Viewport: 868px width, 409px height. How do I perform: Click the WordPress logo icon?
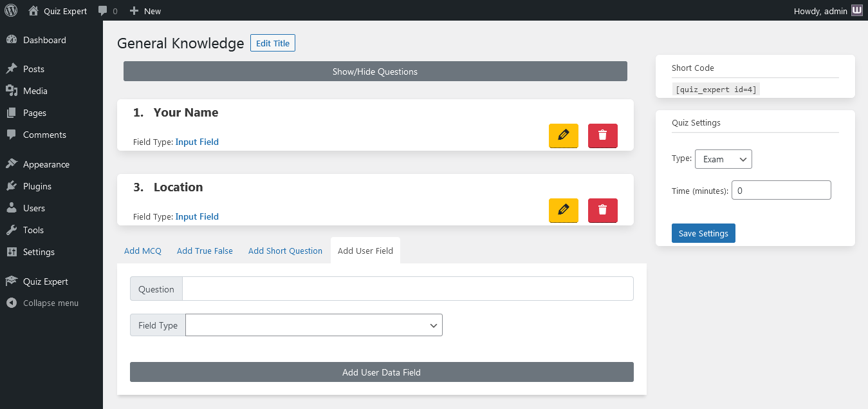pos(11,10)
